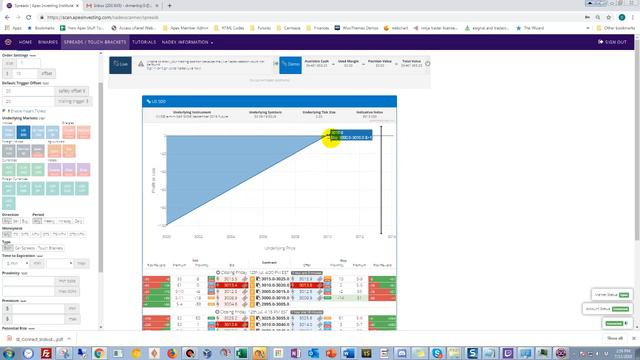Open the Other bookmarks folder
The width and height of the screenshot is (640, 360).
[616, 28]
